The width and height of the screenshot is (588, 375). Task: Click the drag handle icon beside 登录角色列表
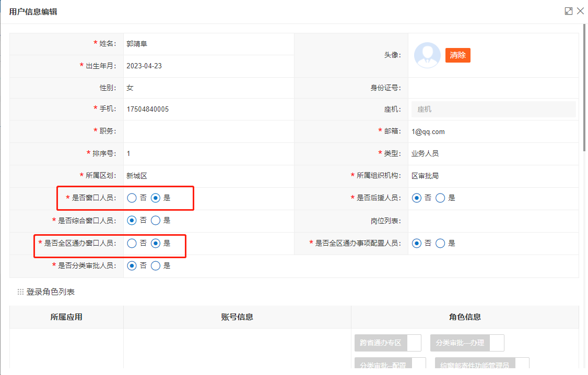[x=20, y=292]
